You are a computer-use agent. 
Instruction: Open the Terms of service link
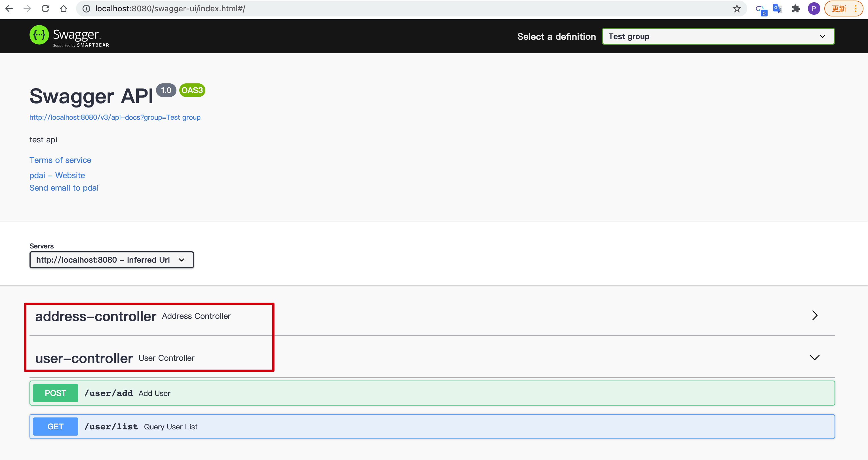click(x=60, y=160)
